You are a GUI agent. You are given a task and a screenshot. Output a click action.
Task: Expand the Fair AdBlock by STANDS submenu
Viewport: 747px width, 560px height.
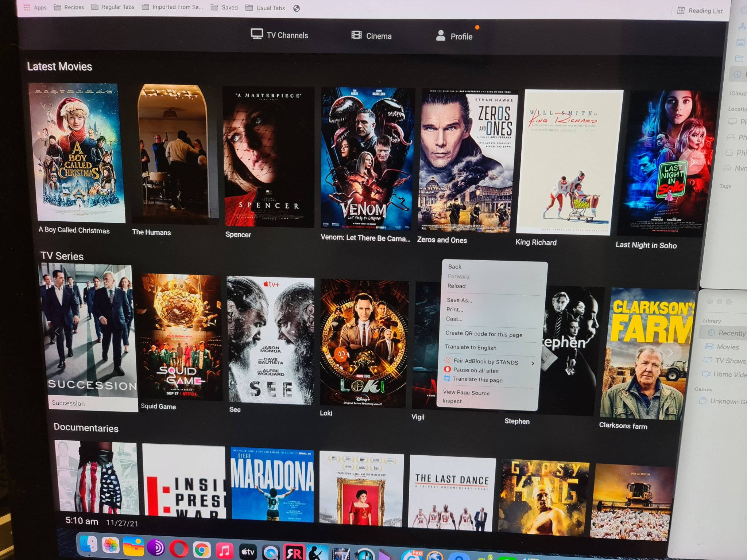click(x=489, y=362)
